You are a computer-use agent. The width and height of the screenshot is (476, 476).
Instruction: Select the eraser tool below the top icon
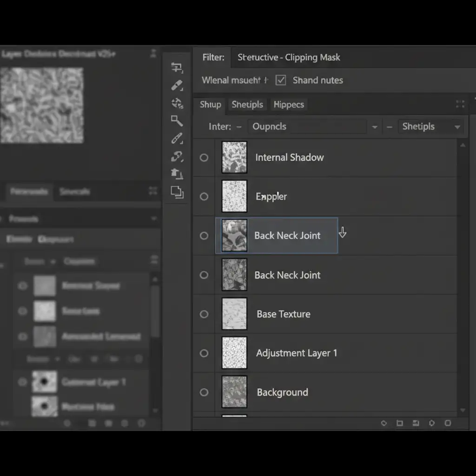[x=177, y=86]
